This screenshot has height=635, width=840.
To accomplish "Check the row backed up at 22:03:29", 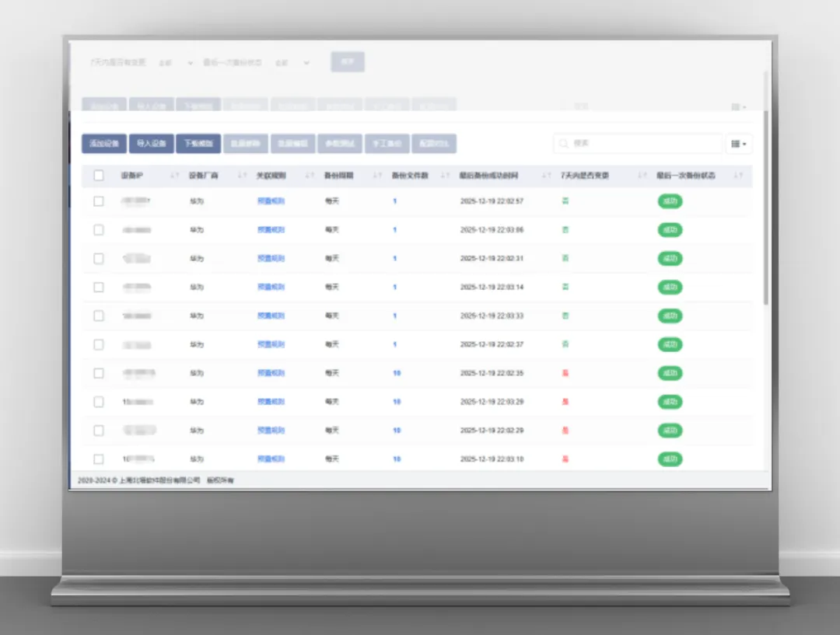I will point(99,402).
